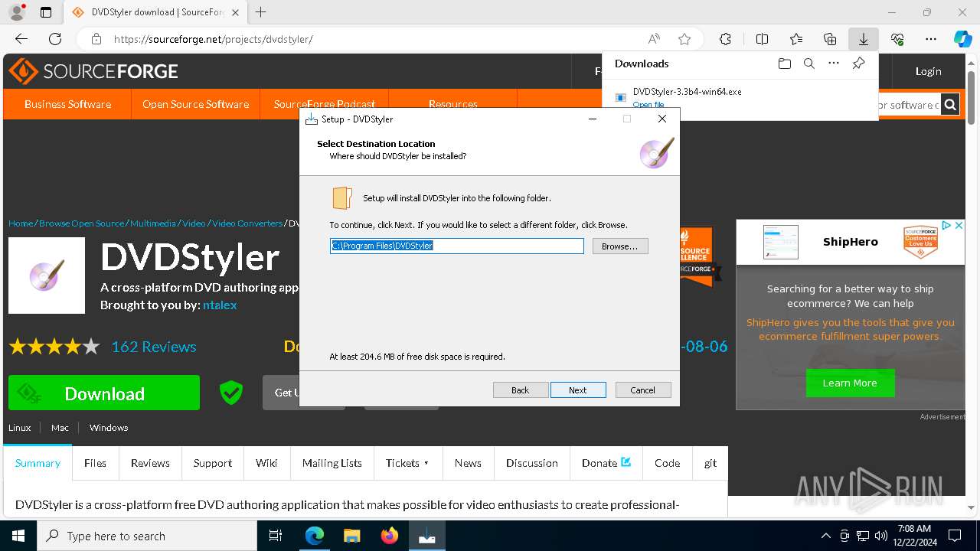Click the SourceForge logo
This screenshot has height=551, width=980.
(x=93, y=71)
